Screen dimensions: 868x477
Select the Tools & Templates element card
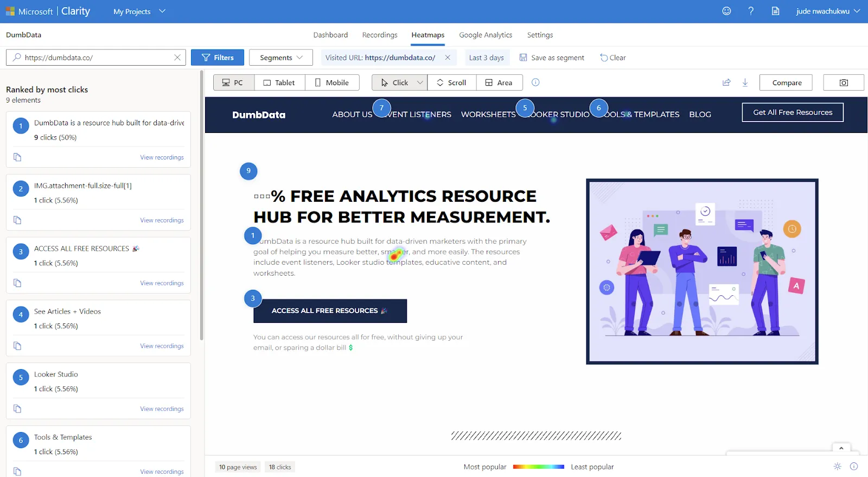pyautogui.click(x=98, y=450)
